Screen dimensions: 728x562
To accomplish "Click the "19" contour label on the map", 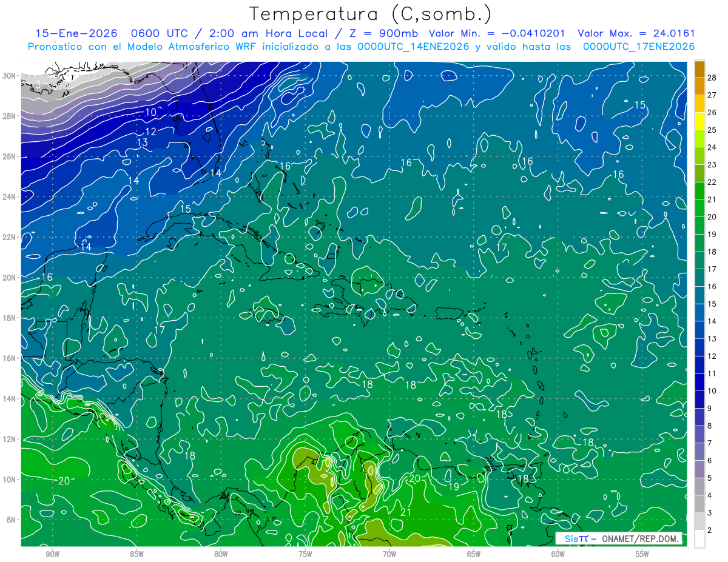I will coord(454,486).
